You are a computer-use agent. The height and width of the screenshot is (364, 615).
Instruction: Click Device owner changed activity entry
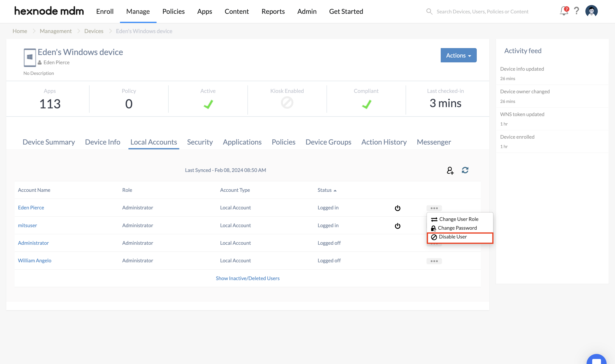click(x=552, y=96)
